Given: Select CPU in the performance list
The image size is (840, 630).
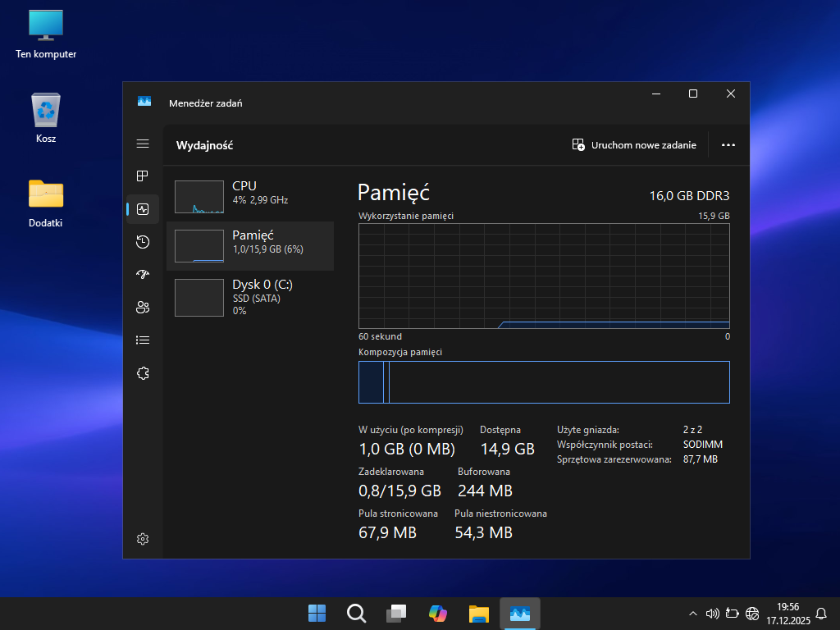Looking at the screenshot, I should (x=250, y=197).
